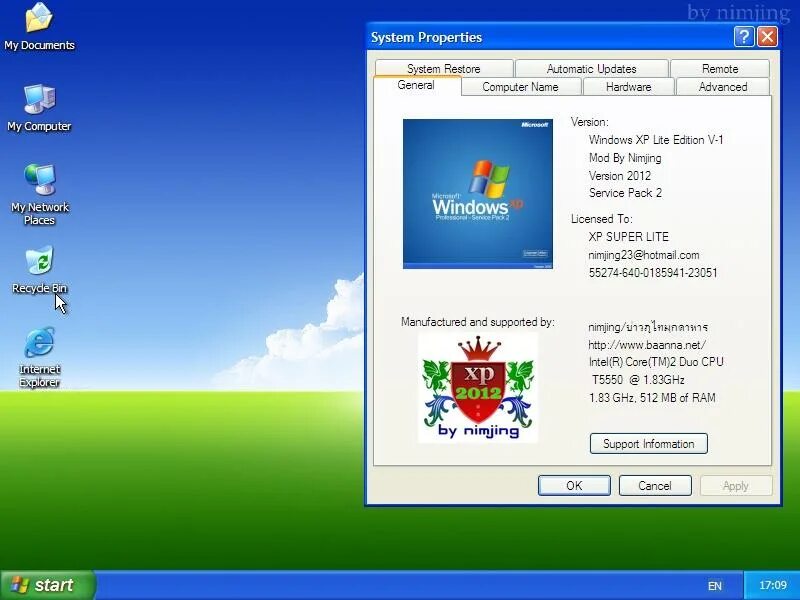Click the 'Manufactured and supported by:' label
Image resolution: width=800 pixels, height=600 pixels.
coord(478,322)
